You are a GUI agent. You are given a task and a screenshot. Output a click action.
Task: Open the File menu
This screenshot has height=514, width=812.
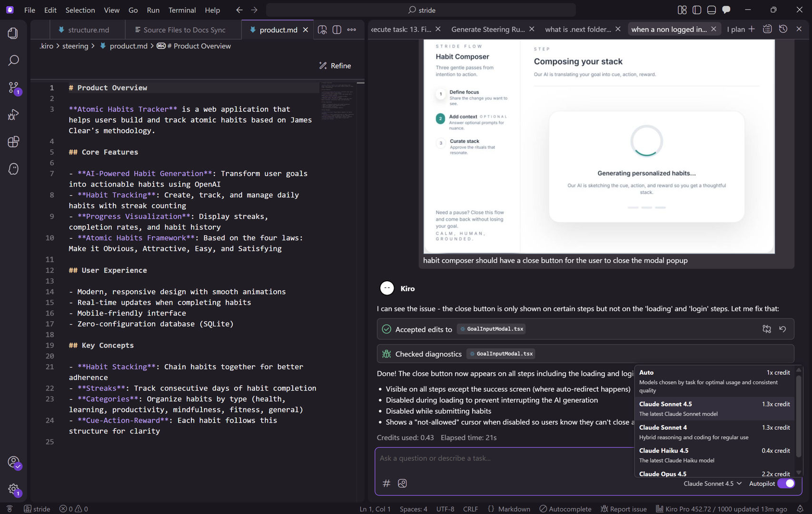point(30,10)
